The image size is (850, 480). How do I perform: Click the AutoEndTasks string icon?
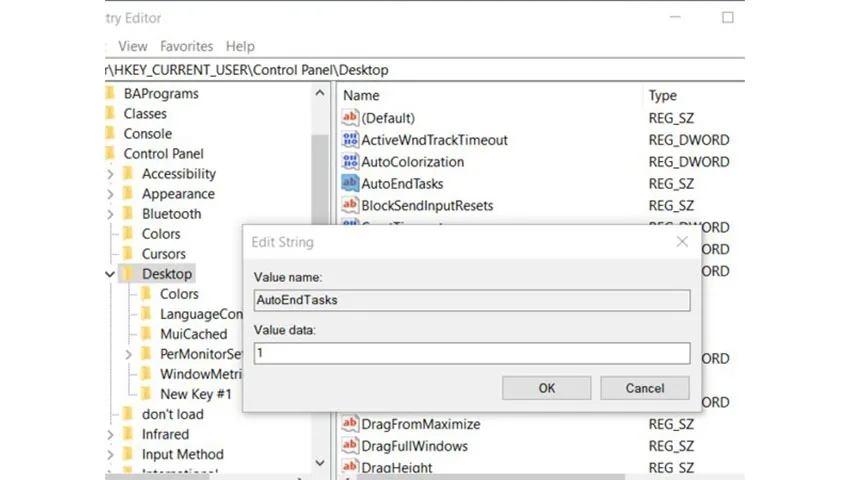[350, 183]
